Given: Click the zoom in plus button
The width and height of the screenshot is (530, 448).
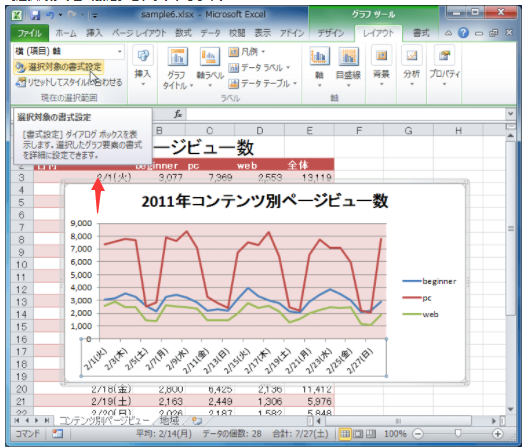Looking at the screenshot, I should (498, 433).
